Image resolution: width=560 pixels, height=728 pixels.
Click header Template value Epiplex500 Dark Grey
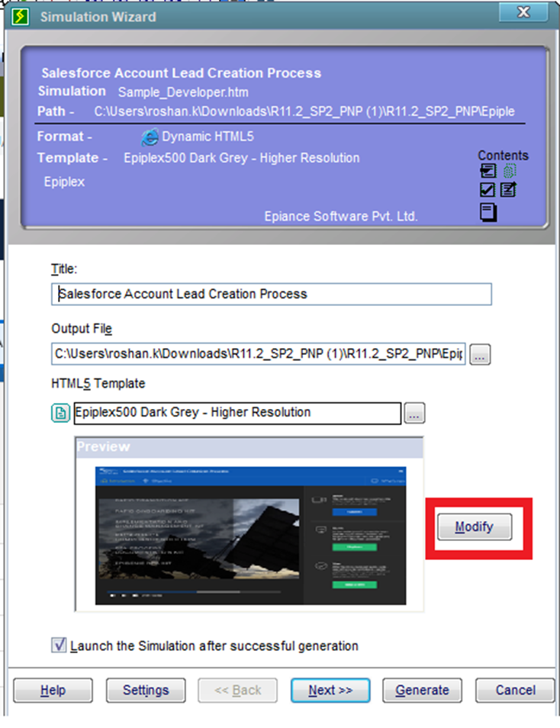click(241, 158)
